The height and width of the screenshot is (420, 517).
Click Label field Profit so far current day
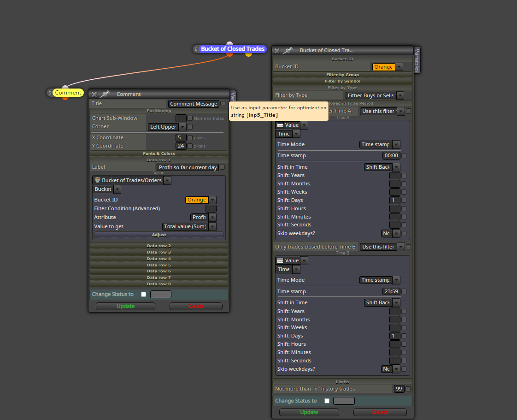click(188, 167)
